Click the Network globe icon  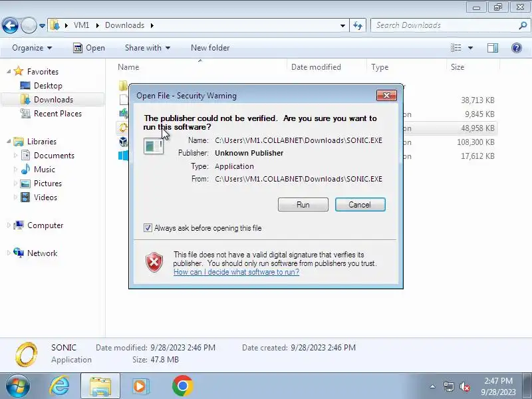click(x=19, y=253)
